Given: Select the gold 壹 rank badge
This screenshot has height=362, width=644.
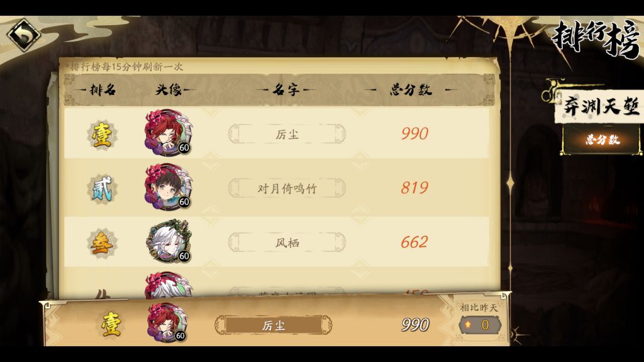Looking at the screenshot, I should tap(102, 134).
